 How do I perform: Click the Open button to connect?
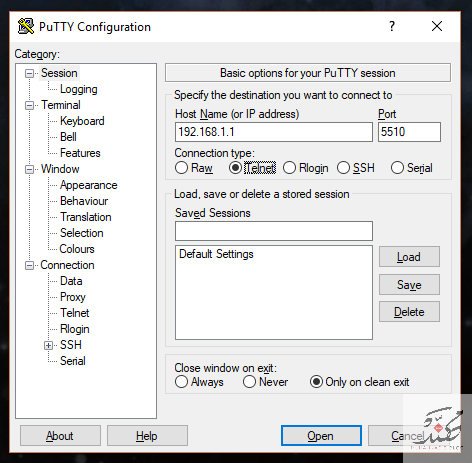[321, 435]
